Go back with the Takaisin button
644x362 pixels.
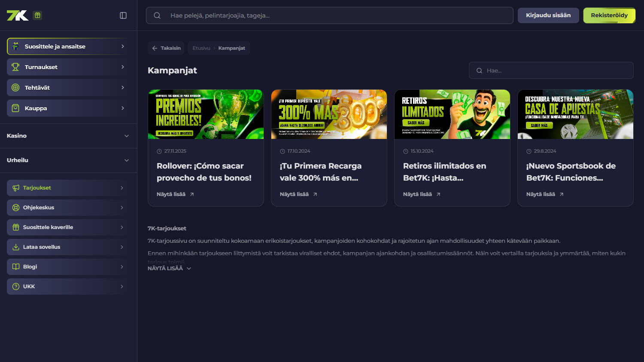point(166,48)
